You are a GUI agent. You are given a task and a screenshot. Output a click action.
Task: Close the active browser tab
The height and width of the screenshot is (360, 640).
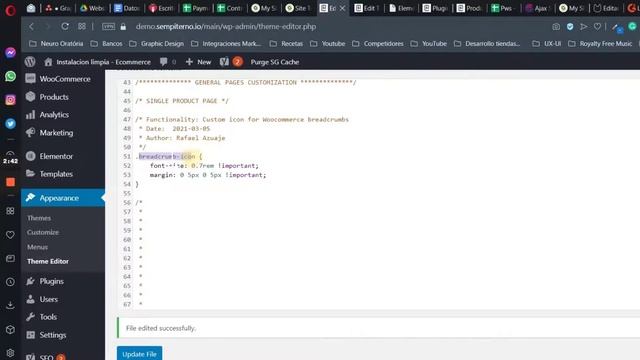[x=343, y=8]
